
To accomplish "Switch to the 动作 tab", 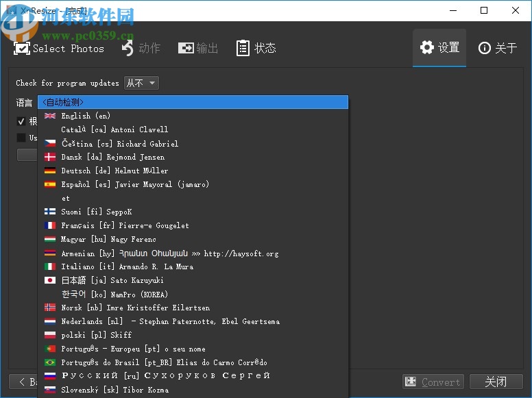I will tap(141, 48).
